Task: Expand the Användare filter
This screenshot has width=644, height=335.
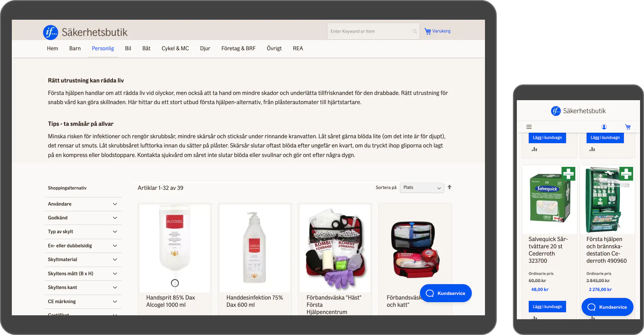Action: coord(83,204)
